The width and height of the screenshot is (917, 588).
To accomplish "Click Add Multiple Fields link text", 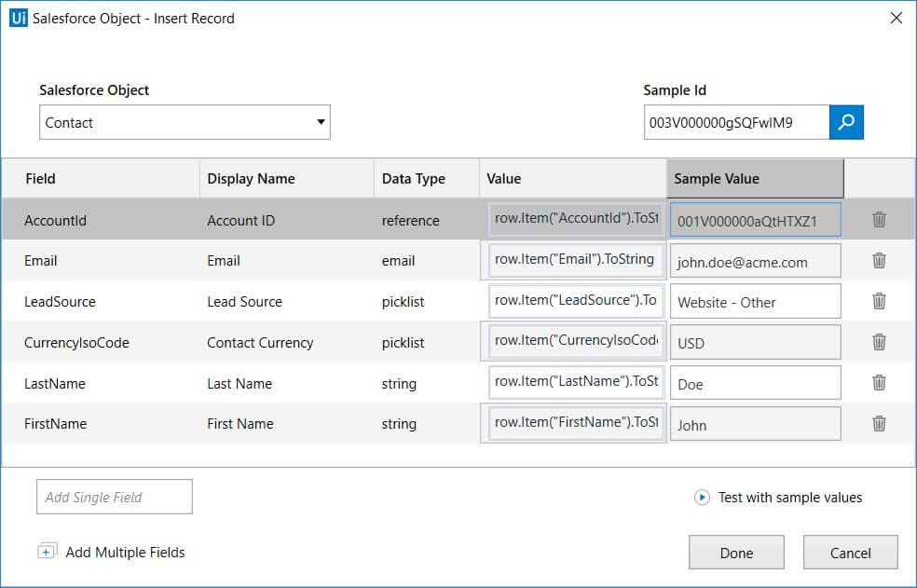I will point(125,552).
